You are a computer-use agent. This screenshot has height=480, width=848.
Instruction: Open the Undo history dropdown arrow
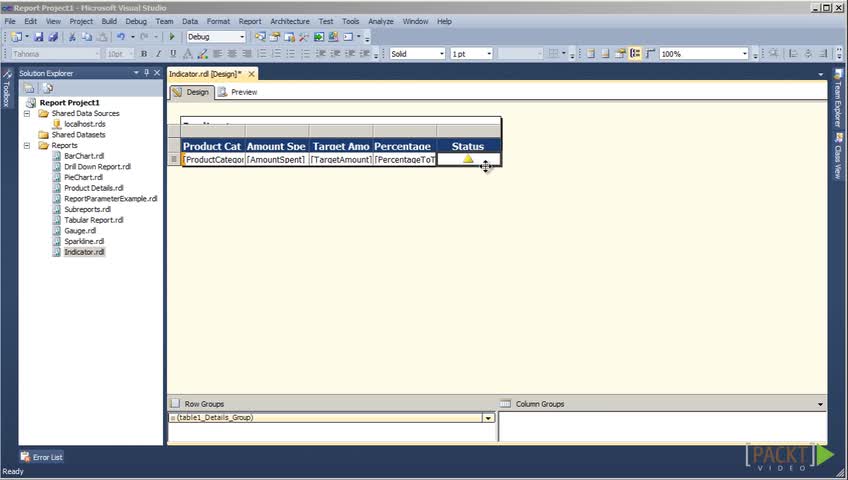pyautogui.click(x=132, y=37)
